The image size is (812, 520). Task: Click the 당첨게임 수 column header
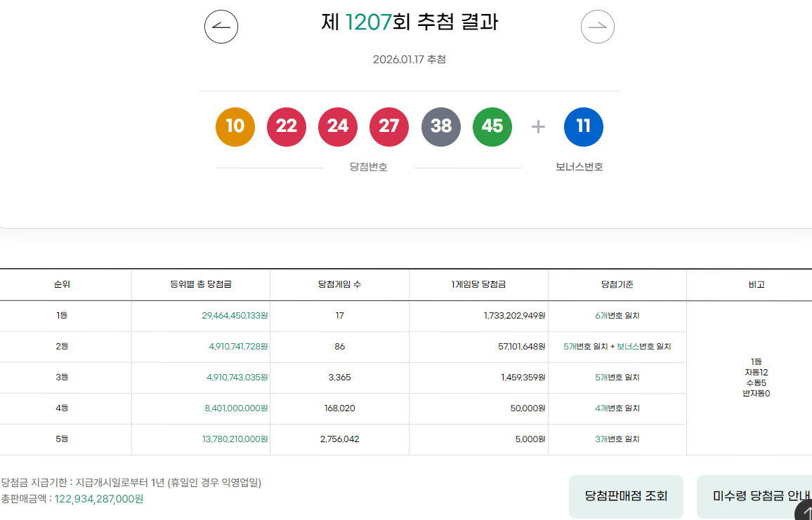click(339, 285)
